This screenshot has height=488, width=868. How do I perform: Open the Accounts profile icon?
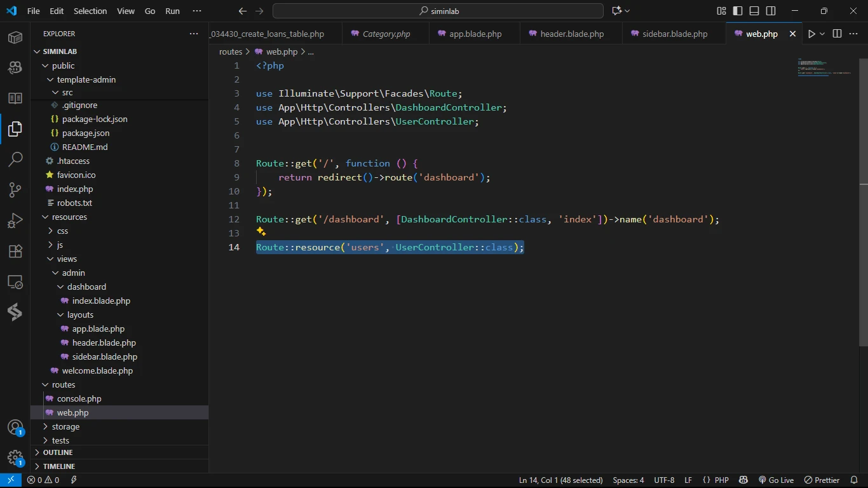(15, 427)
